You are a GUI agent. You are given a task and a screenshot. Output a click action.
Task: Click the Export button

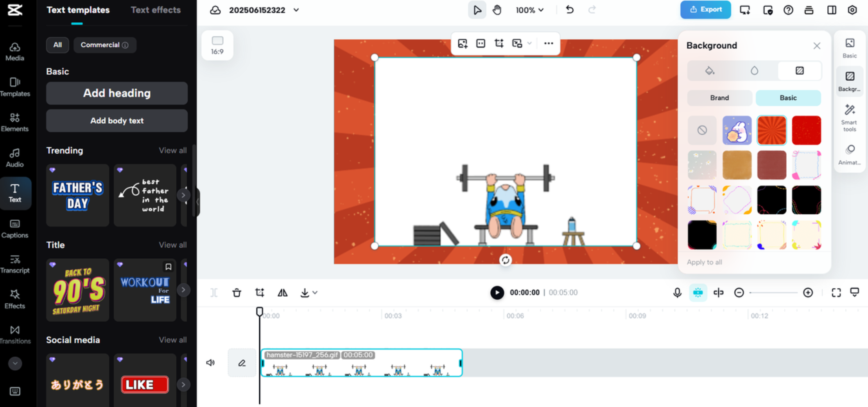tap(705, 10)
